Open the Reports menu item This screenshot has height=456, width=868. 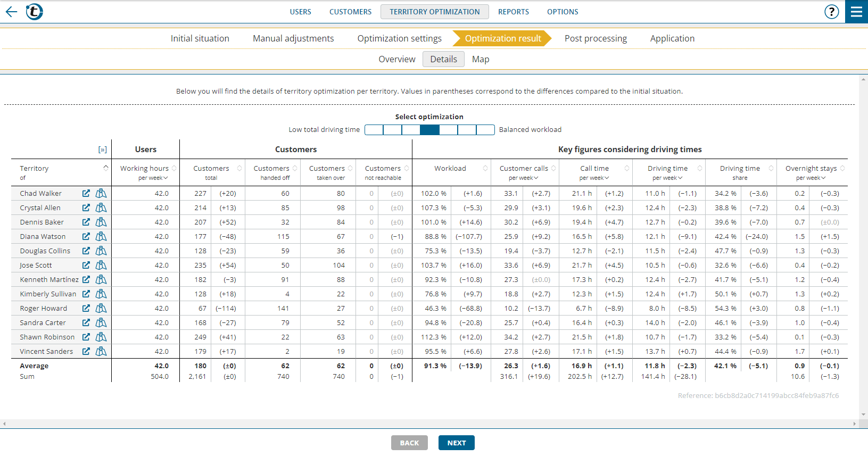513,12
